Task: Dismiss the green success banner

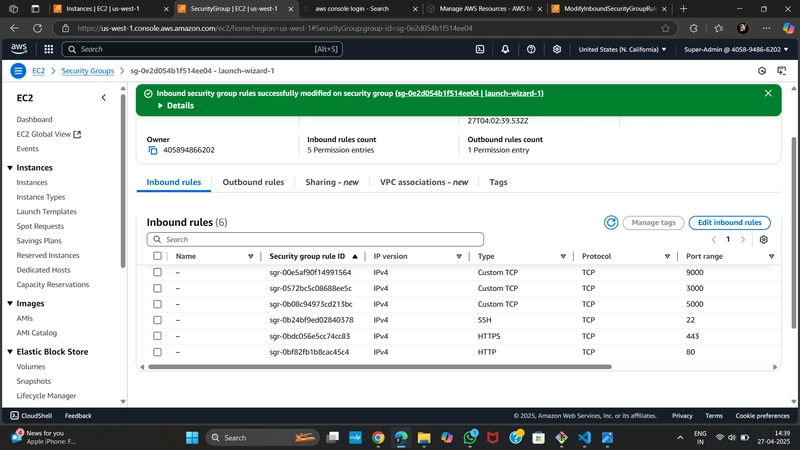Action: coord(768,93)
